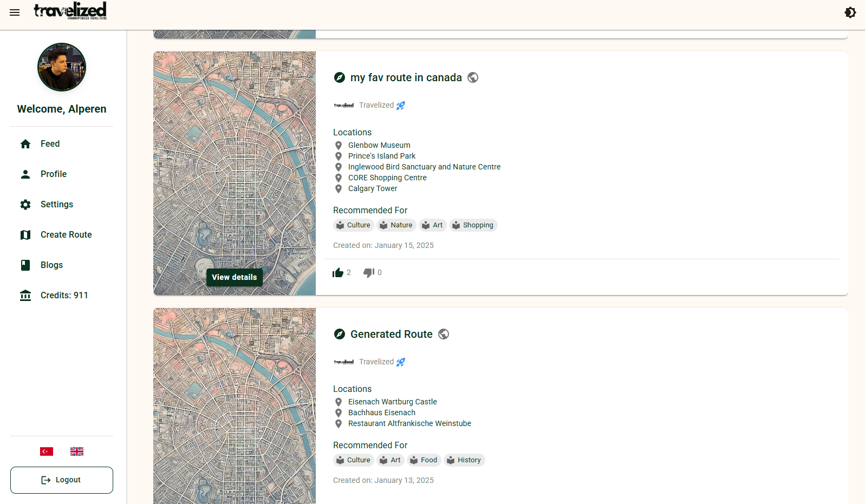View details of Canada route

[235, 277]
